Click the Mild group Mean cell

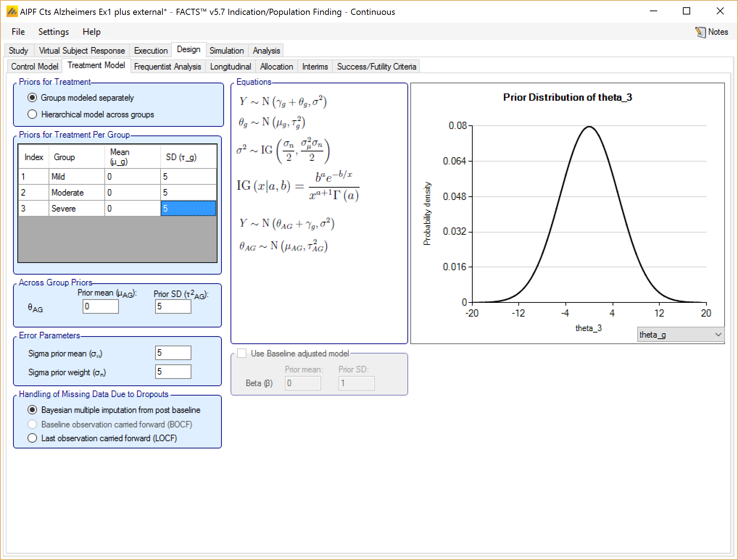132,177
